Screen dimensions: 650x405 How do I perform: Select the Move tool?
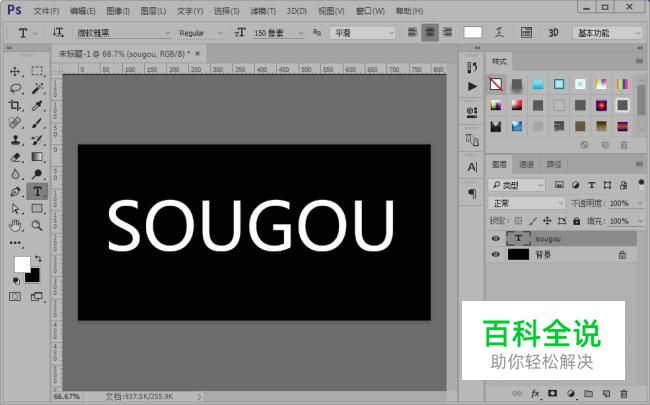(15, 71)
